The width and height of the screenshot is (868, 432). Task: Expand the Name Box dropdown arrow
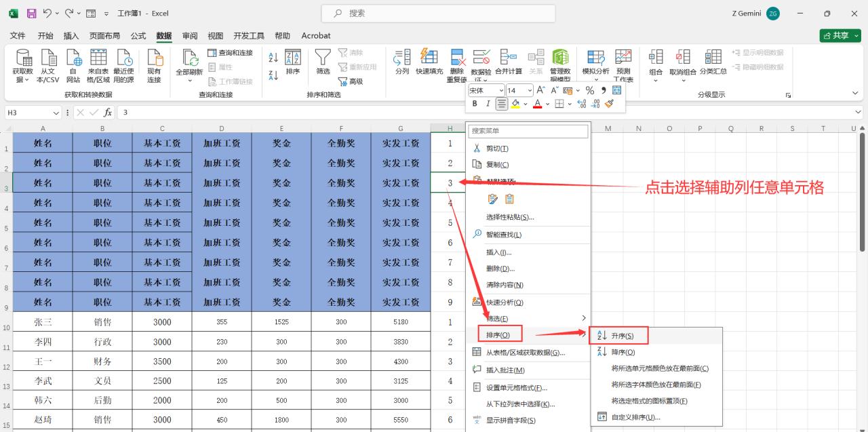(56, 113)
